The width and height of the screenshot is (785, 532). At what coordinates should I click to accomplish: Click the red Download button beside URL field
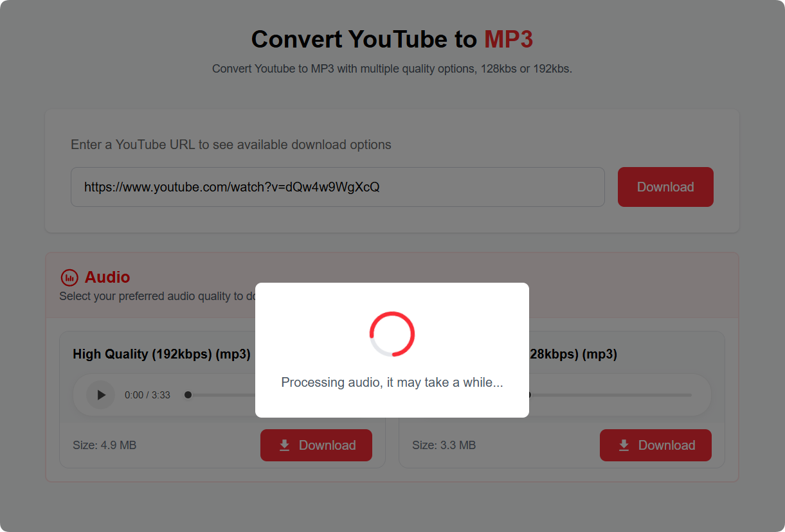pos(665,187)
